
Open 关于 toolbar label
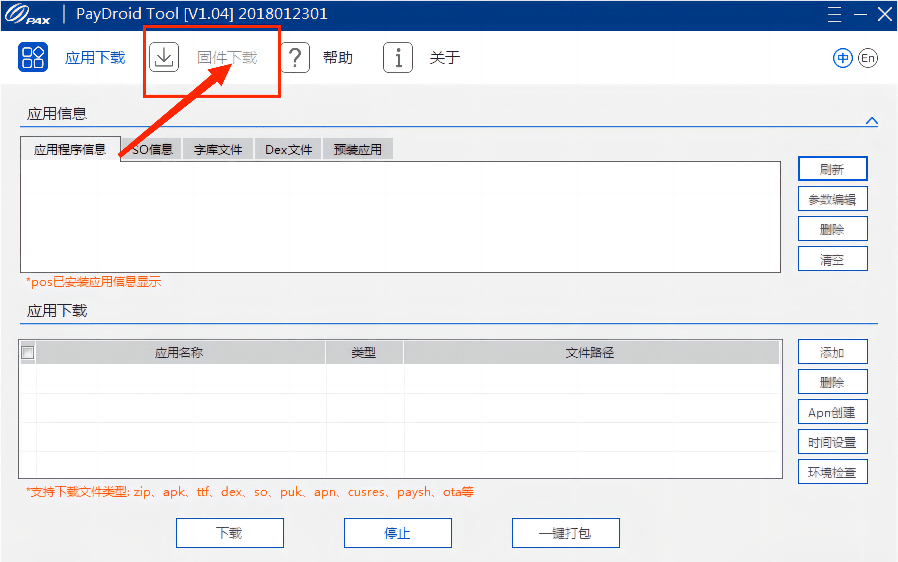(x=444, y=58)
